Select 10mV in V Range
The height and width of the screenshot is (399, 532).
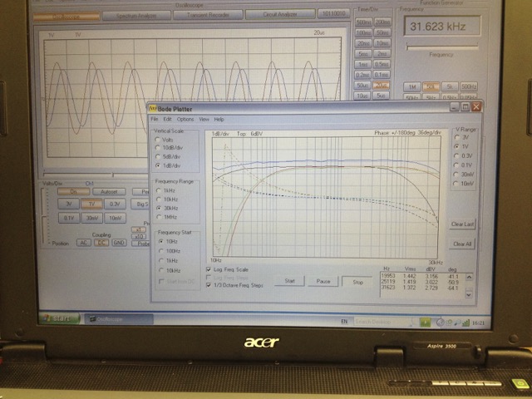click(x=464, y=183)
